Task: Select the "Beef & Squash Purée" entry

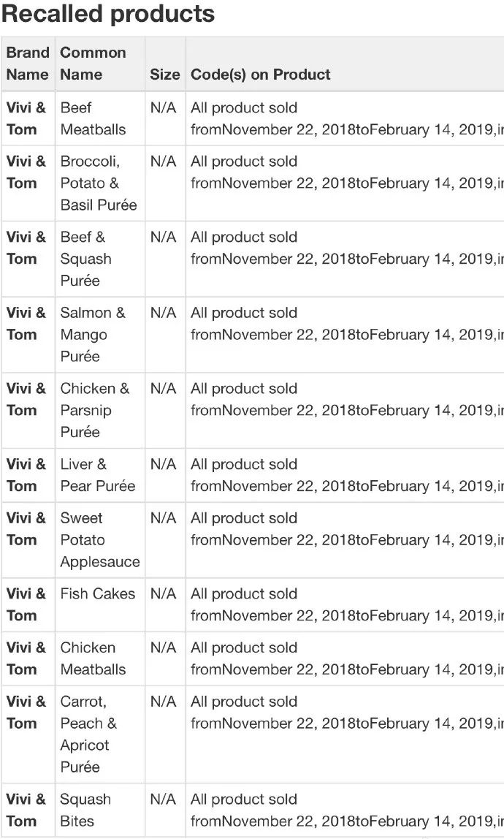Action: (85, 259)
